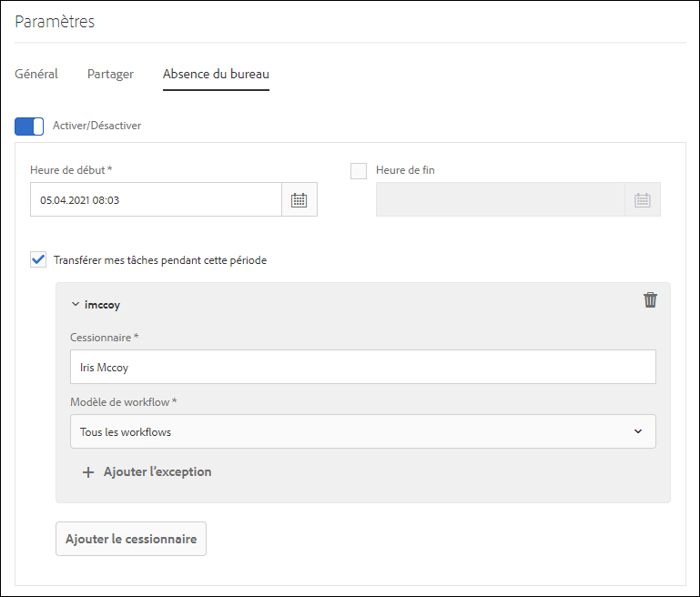Click the Paramètres page heading
Screen dimensions: 700x597
click(x=55, y=22)
